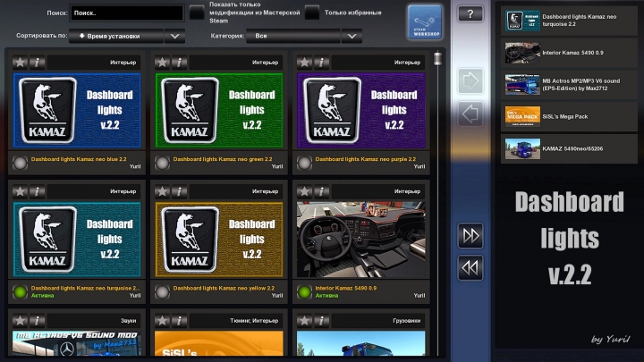Toggle activation of Kamaz neo yellow mod
The width and height of the screenshot is (644, 362).
tap(162, 291)
